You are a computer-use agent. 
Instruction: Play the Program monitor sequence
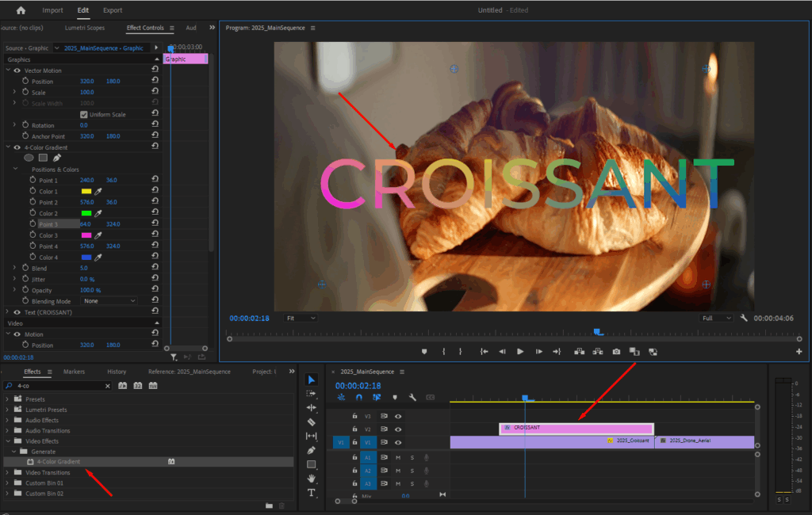coord(520,352)
